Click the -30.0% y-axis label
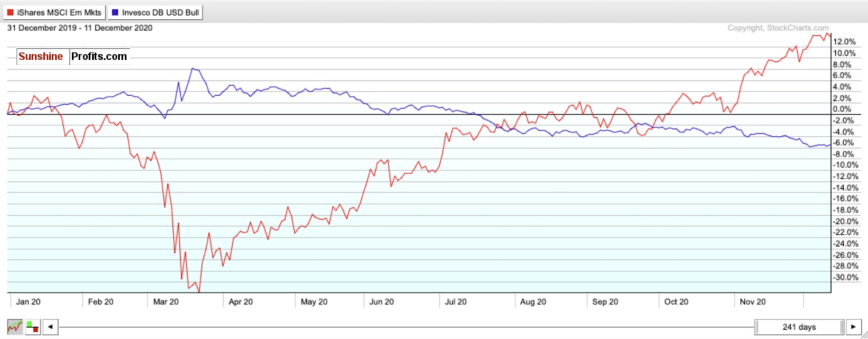The width and height of the screenshot is (868, 339). (845, 277)
